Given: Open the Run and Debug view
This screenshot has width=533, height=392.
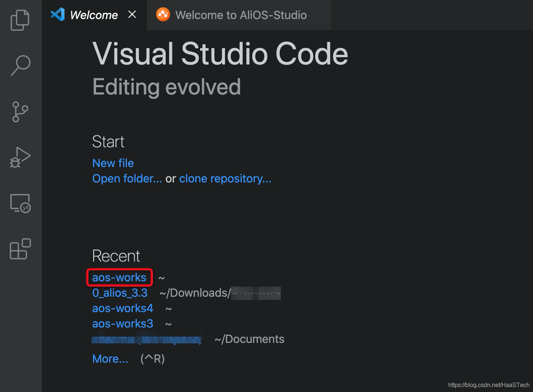Looking at the screenshot, I should tap(20, 158).
